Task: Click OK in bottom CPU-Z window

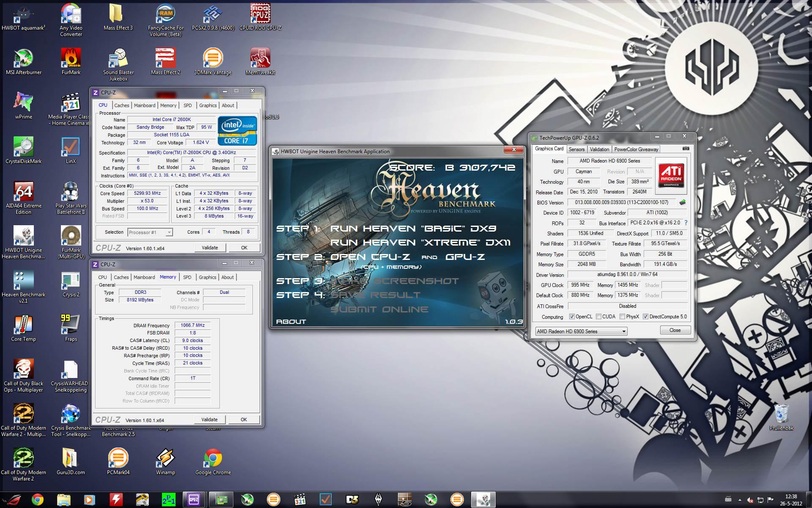Action: 244,420
